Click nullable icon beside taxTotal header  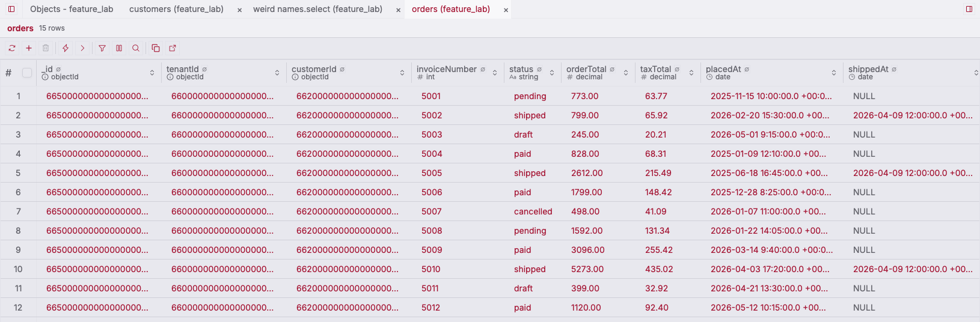[677, 70]
